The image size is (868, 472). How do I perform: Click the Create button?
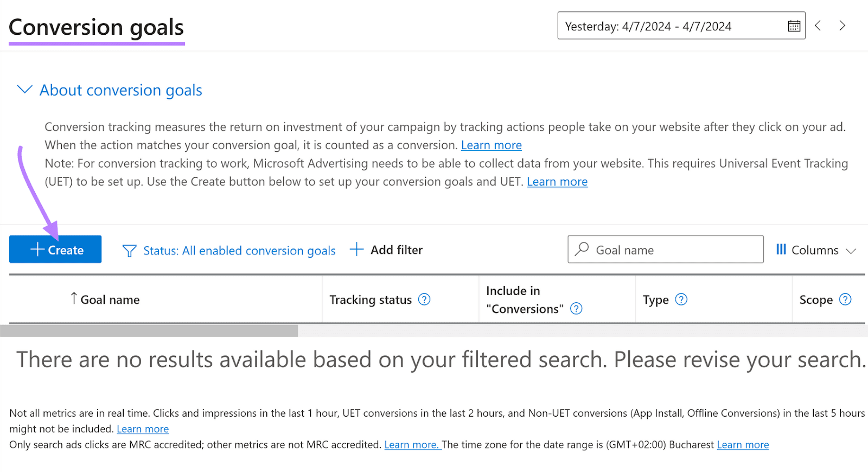[55, 250]
